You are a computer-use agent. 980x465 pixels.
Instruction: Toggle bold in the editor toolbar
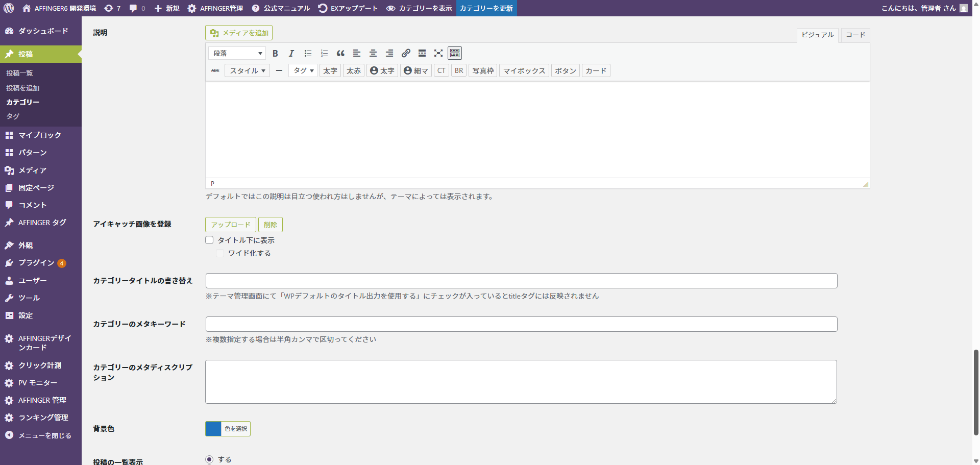pyautogui.click(x=275, y=53)
